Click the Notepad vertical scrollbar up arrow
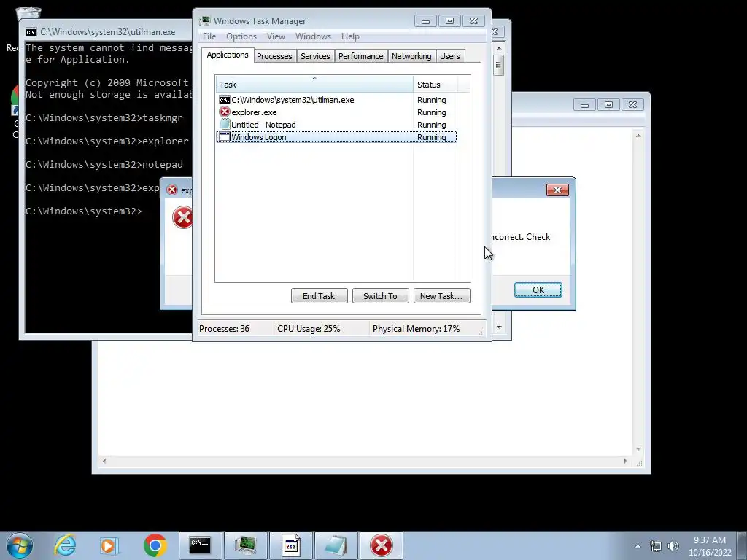Image resolution: width=747 pixels, height=560 pixels. (x=638, y=136)
